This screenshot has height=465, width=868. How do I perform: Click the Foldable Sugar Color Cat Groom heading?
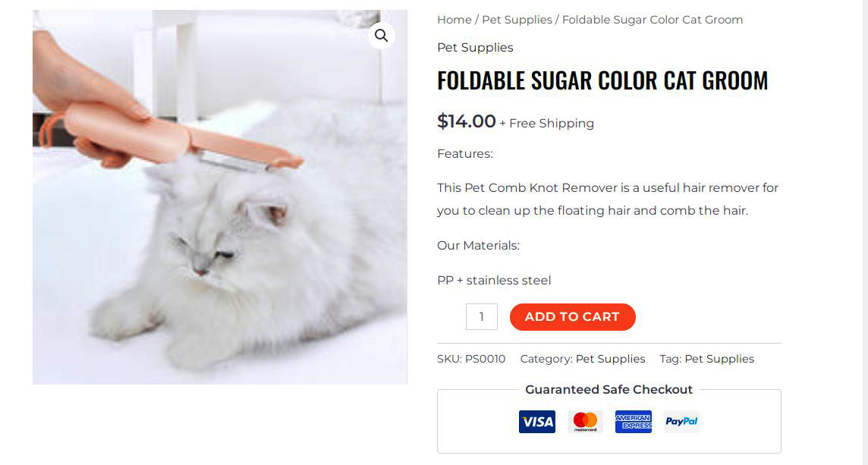click(602, 80)
